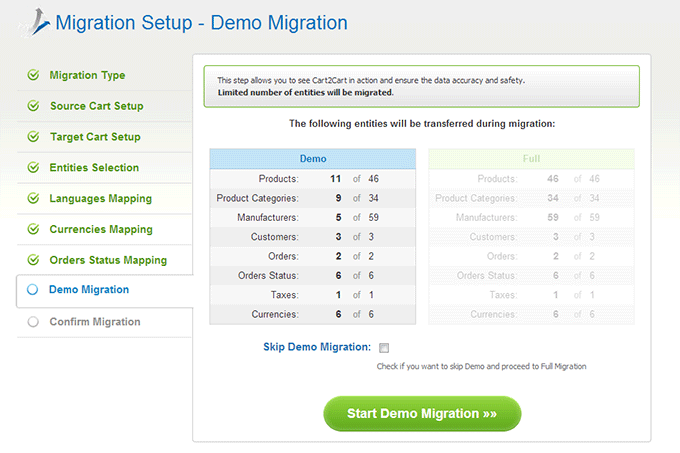Click the Migration Setup - Demo Migration title
Screen dimensions: 680x453
coord(202,23)
